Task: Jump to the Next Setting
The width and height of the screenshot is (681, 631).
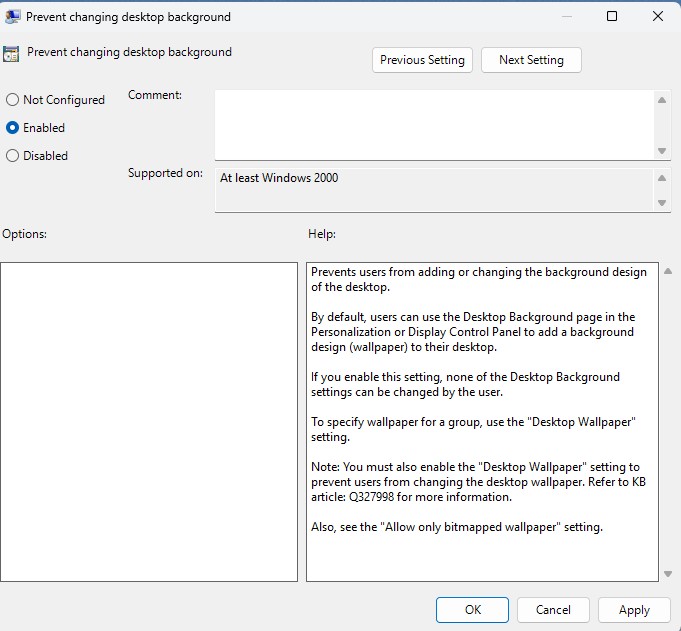Action: point(531,60)
